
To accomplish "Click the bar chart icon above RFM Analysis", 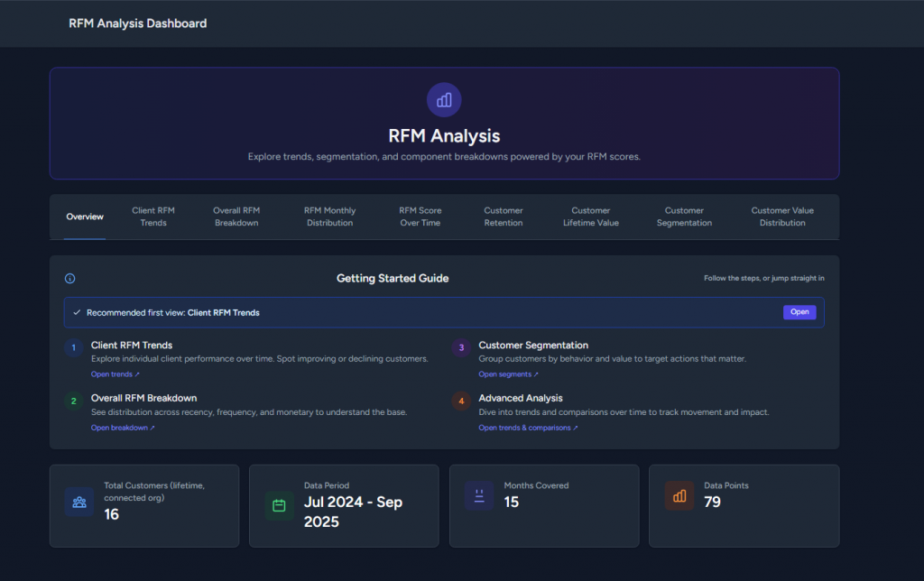I will (444, 99).
